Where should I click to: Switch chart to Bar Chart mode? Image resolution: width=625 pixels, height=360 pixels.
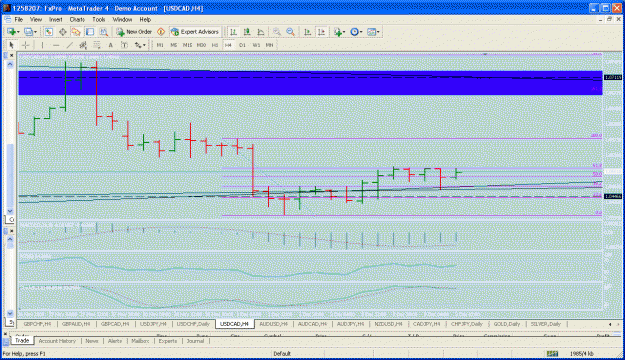click(233, 32)
